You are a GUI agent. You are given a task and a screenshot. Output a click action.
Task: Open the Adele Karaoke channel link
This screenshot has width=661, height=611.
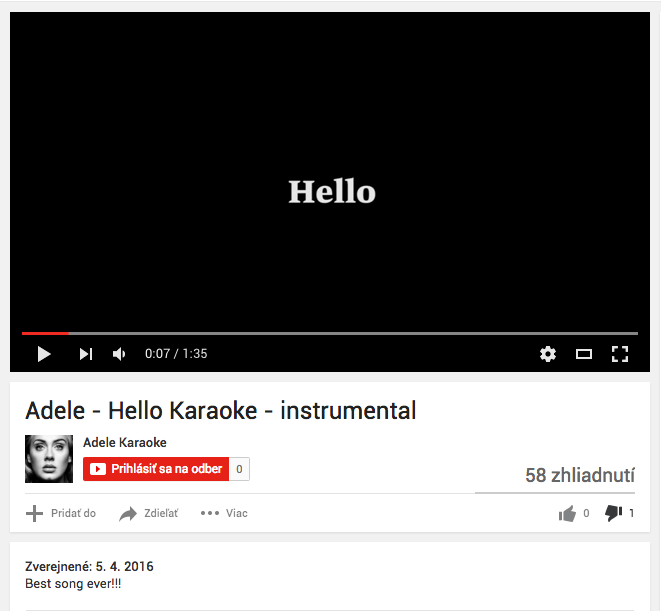point(125,442)
